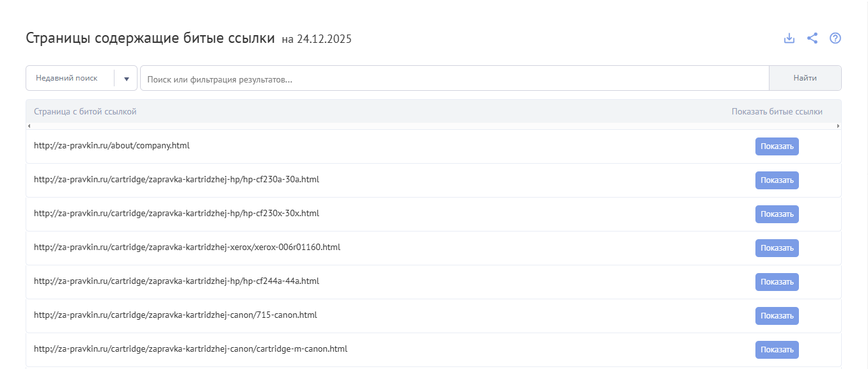Click the horizontal scrollbar left arrow

[x=29, y=126]
